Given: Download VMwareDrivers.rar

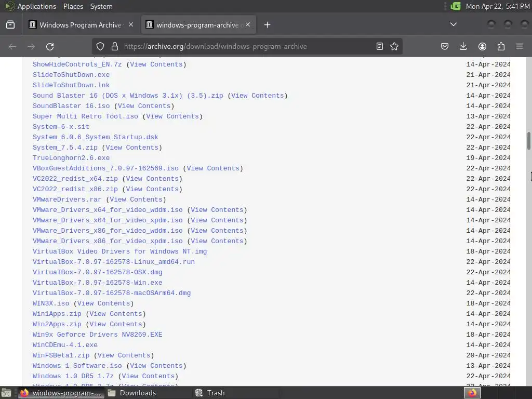Looking at the screenshot, I should pyautogui.click(x=67, y=199).
